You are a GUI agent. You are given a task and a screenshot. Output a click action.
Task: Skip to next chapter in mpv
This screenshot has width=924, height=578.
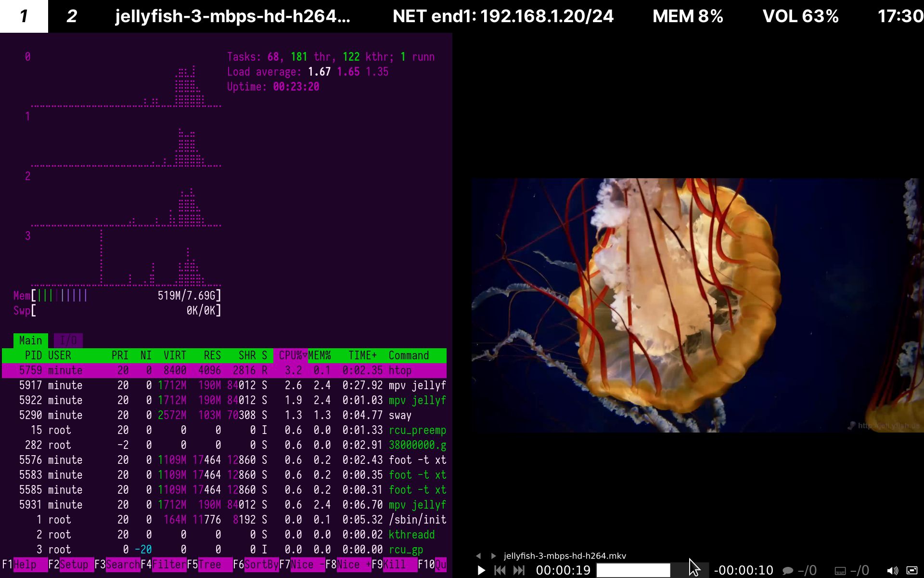tap(519, 571)
